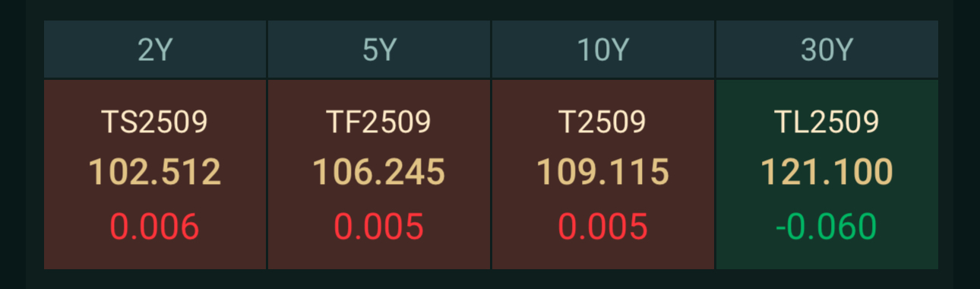Click the 121.100 price value
Image resolution: width=980 pixels, height=289 pixels.
[827, 173]
